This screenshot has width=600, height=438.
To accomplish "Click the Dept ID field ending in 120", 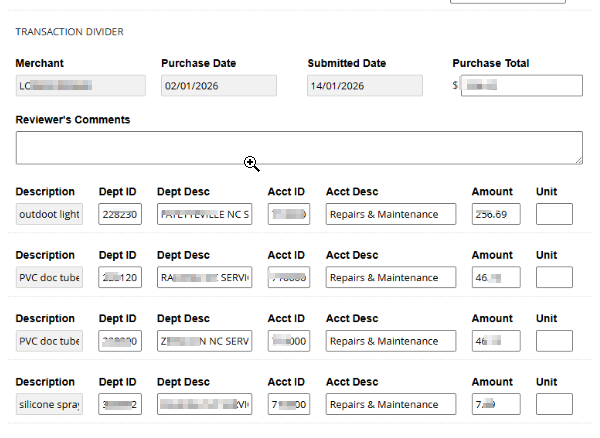I will 120,277.
